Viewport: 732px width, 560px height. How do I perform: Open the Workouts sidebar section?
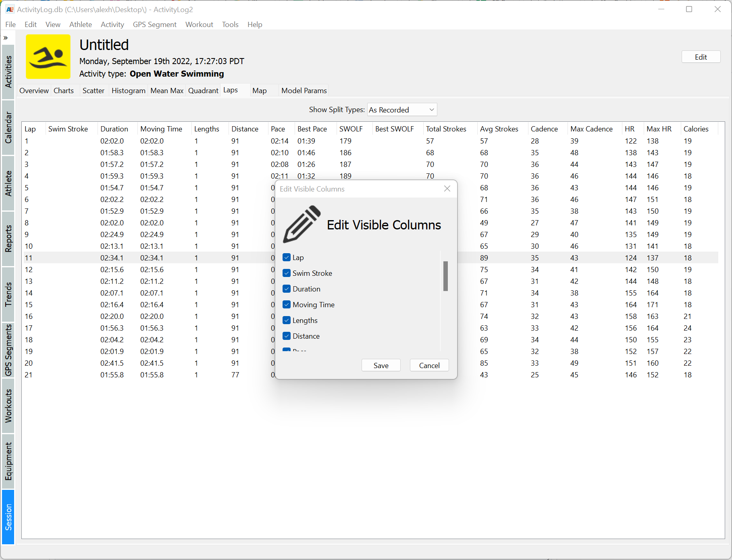(8, 406)
